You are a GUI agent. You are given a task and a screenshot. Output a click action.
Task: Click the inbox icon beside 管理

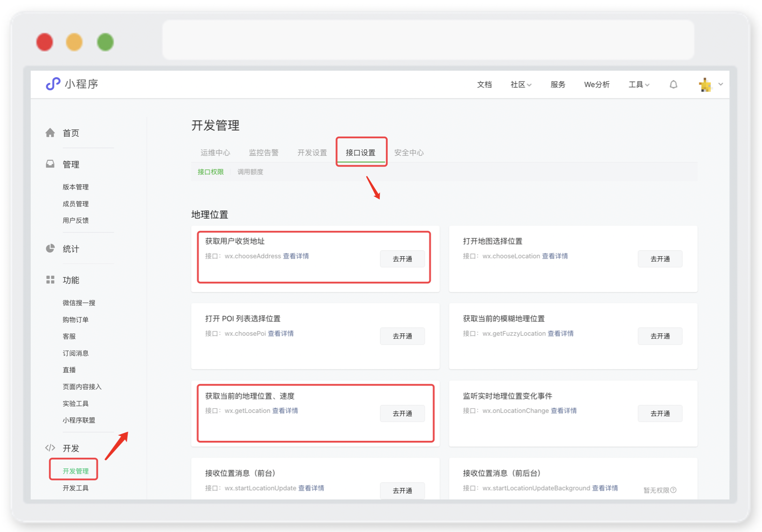[x=50, y=164]
